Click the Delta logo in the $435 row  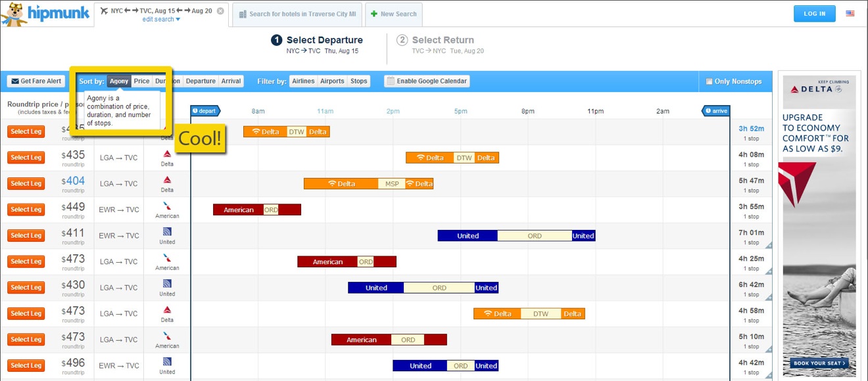[167, 154]
